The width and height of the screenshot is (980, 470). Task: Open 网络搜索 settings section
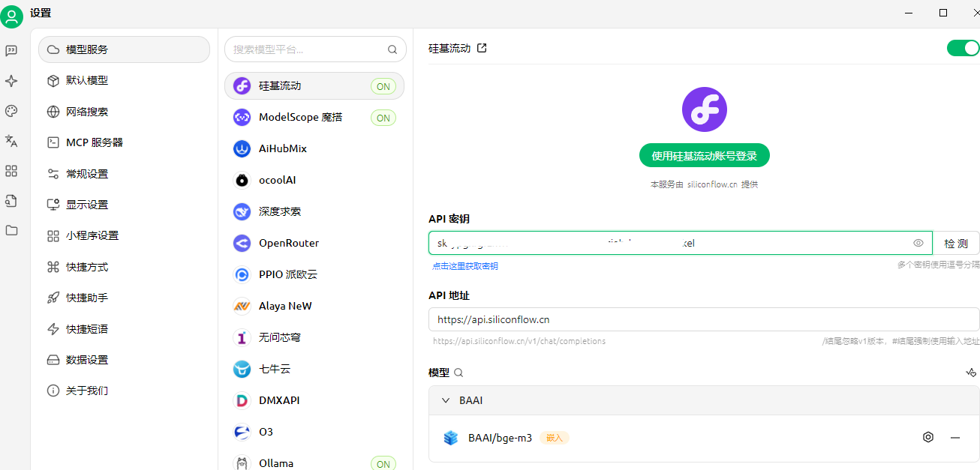click(124, 112)
